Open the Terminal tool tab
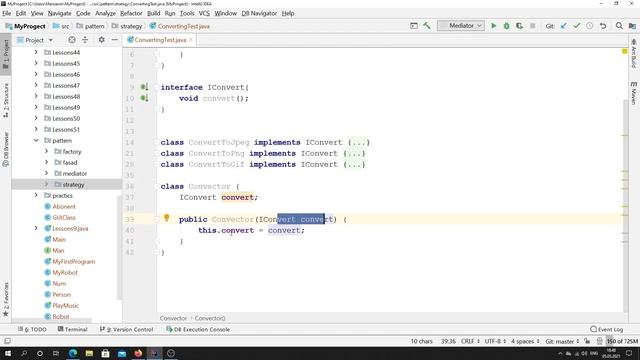 pos(73,329)
